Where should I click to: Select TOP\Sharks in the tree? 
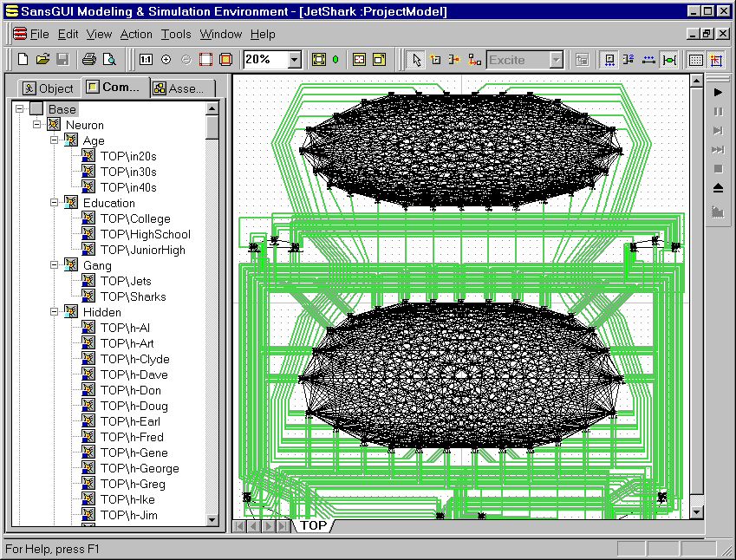[133, 296]
